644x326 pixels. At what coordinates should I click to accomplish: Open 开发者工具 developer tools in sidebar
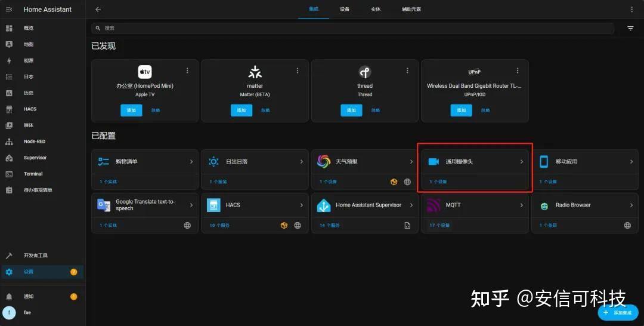tap(43, 256)
